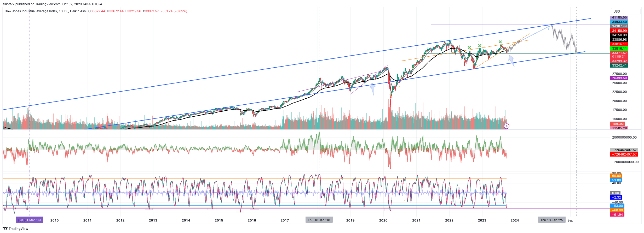
Task: Open the USD currency selector
Action: (625, 11)
